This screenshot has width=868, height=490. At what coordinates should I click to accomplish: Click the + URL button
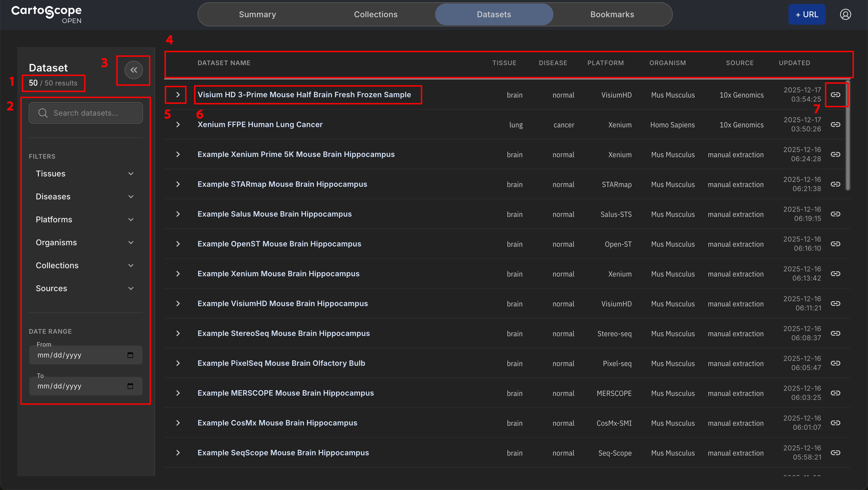click(807, 14)
